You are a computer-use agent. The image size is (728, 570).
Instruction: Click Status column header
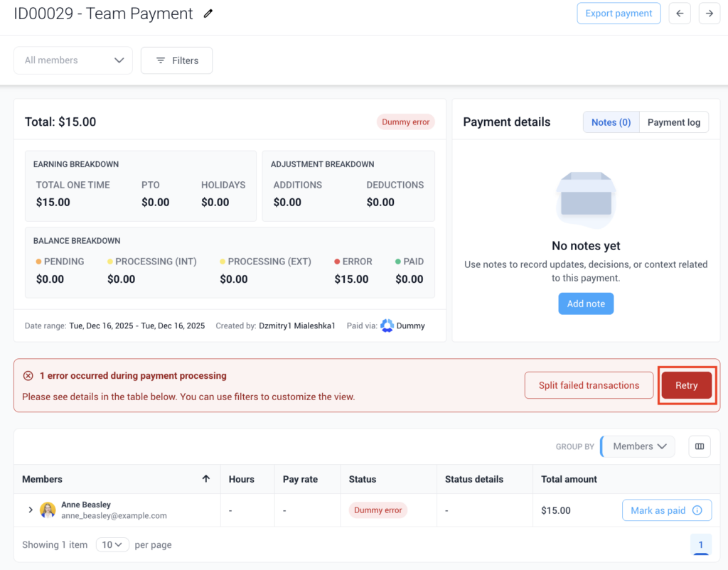pyautogui.click(x=363, y=479)
